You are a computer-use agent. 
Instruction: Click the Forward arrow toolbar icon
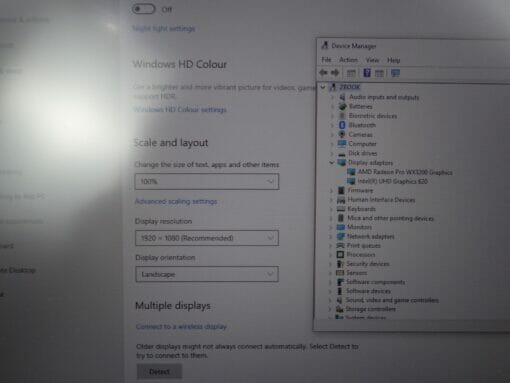coord(335,73)
